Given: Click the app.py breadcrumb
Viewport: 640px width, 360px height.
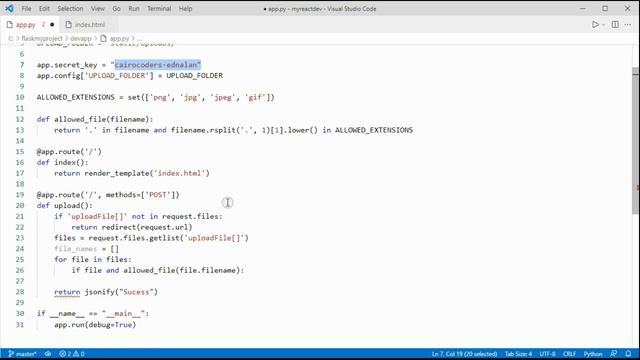Looking at the screenshot, I should (x=119, y=38).
